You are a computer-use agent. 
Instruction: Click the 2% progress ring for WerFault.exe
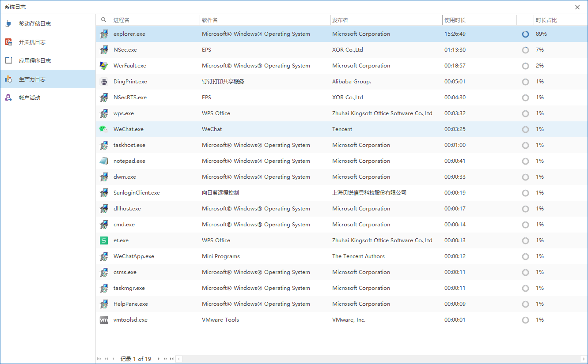pos(525,66)
